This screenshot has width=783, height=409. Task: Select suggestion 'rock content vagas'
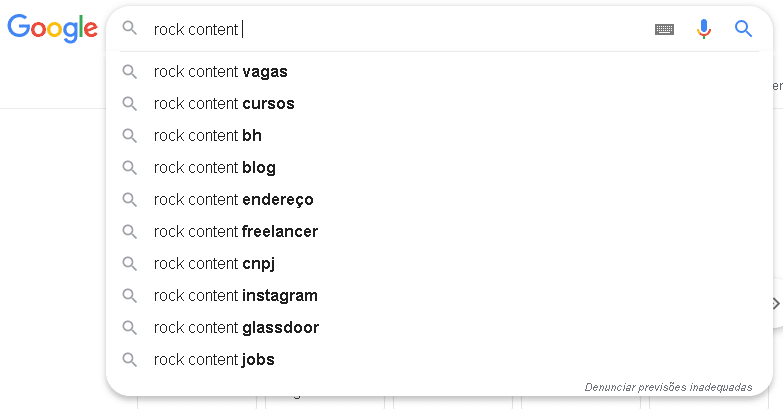point(220,72)
